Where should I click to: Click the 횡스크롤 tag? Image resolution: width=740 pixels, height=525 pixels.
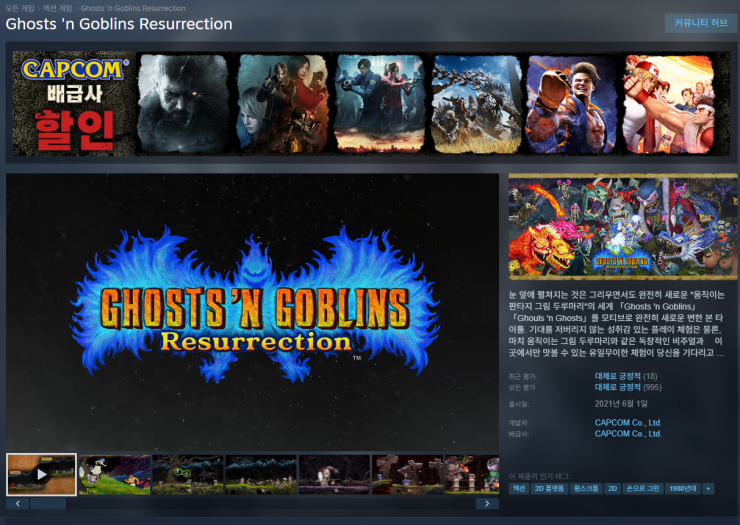586,489
